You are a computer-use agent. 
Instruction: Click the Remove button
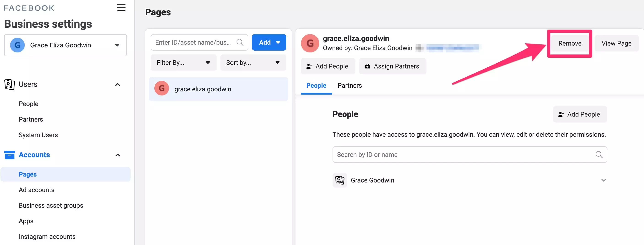click(x=570, y=43)
